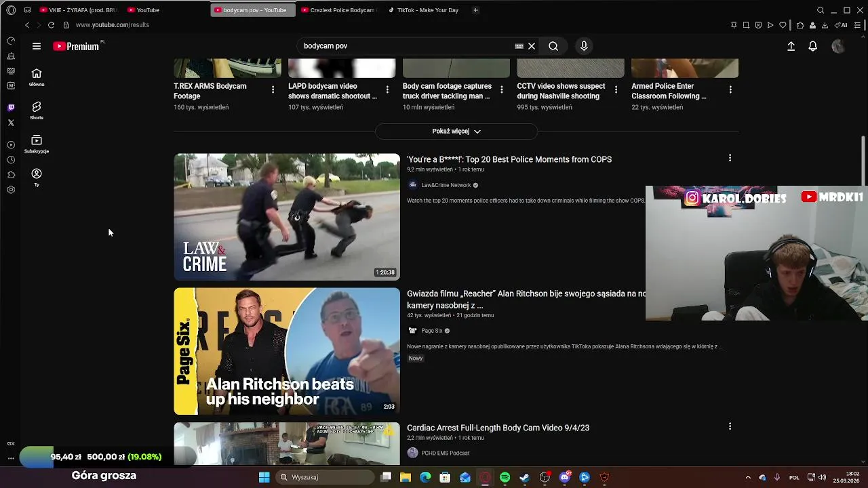This screenshot has height=488, width=868.
Task: Open the YouTube account avatar menu
Action: [x=838, y=46]
